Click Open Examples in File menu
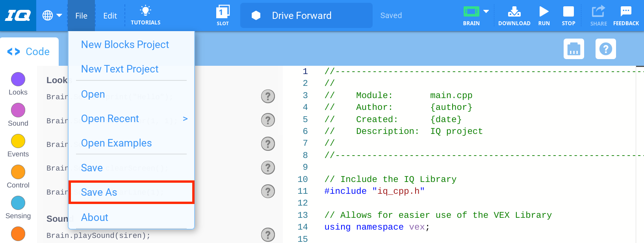Viewport: 644px width, 243px height. tap(116, 143)
